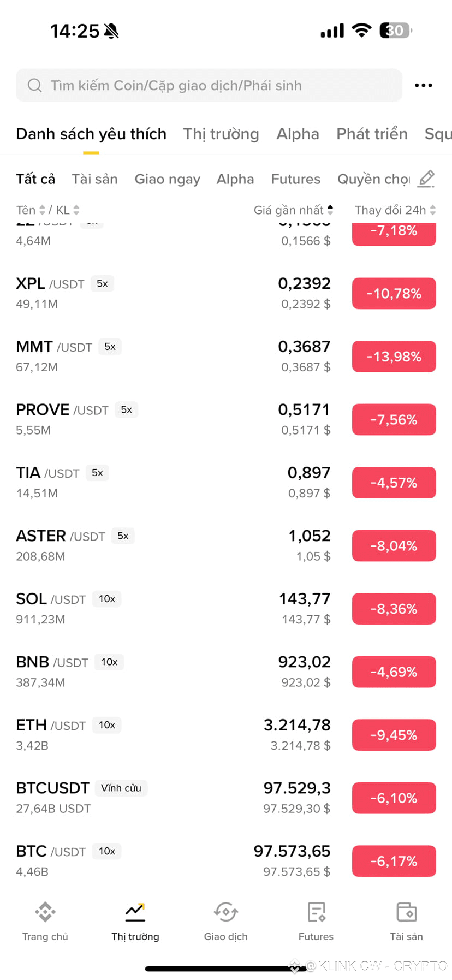Screen dimensions: 452x980
Task: Toggle SOL -8,36% change badge
Action: click(x=394, y=609)
